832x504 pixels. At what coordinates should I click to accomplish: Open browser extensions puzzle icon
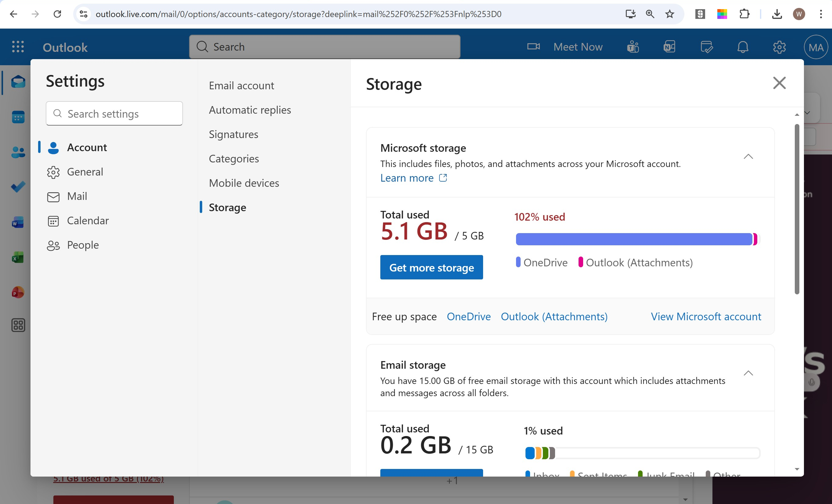click(744, 14)
